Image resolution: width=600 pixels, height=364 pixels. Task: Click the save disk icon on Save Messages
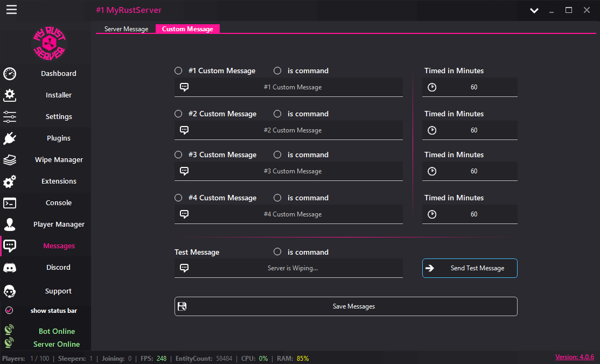(x=182, y=306)
